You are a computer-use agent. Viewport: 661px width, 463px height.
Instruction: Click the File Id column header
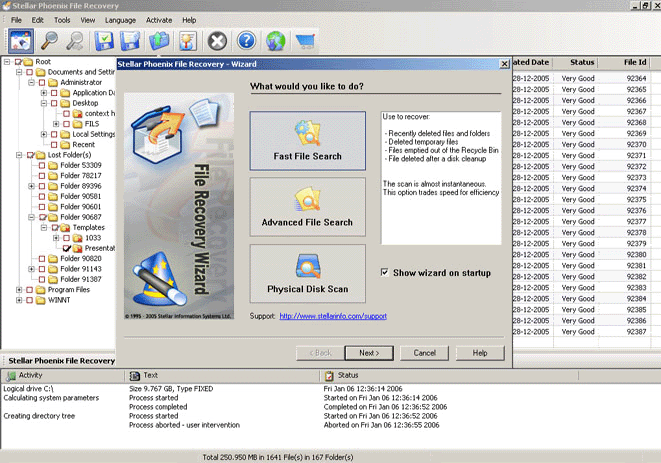coord(635,62)
